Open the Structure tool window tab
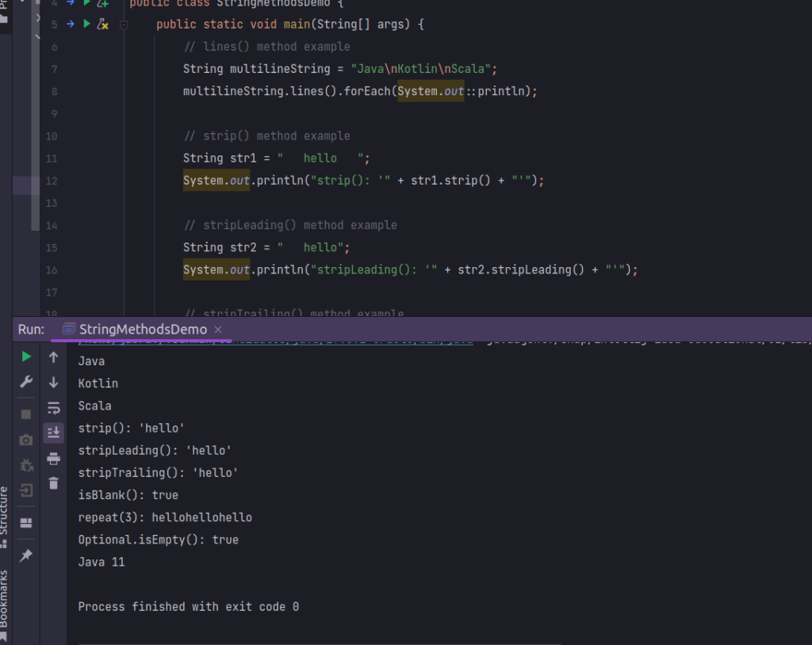This screenshot has height=645, width=812. tap(5, 516)
